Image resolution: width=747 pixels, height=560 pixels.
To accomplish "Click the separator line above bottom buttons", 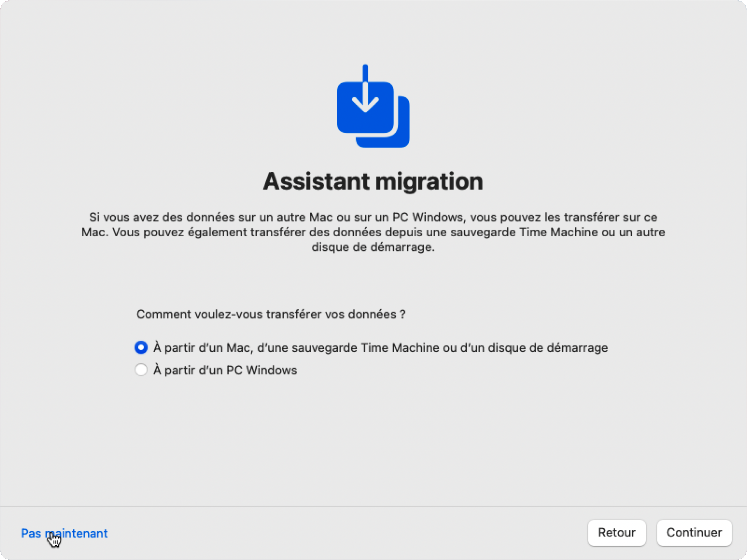I will pyautogui.click(x=373, y=506).
